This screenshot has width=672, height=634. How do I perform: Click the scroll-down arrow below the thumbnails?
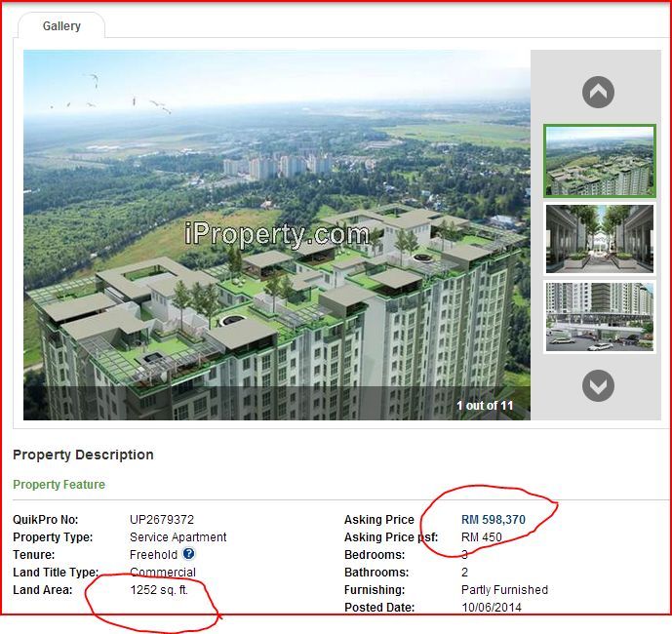point(598,385)
